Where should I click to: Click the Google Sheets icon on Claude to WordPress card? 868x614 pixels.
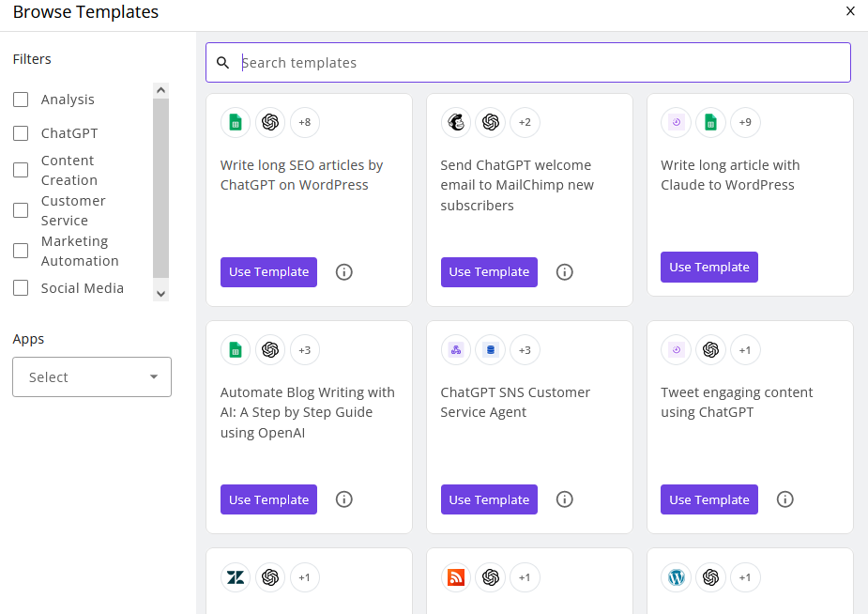[710, 122]
